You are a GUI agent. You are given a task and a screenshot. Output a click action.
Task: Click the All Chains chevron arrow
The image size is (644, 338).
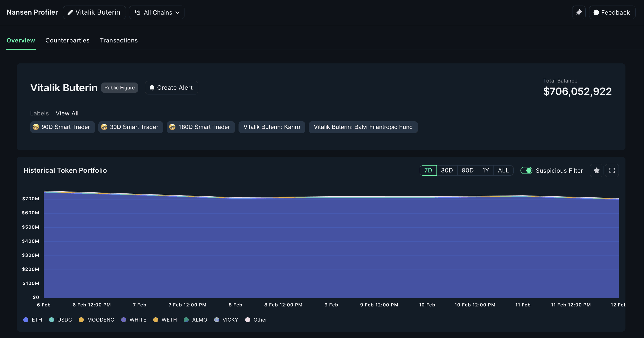(178, 13)
